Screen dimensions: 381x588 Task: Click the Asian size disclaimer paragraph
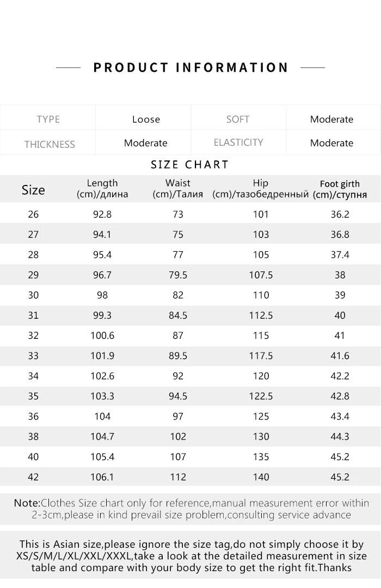click(x=190, y=555)
